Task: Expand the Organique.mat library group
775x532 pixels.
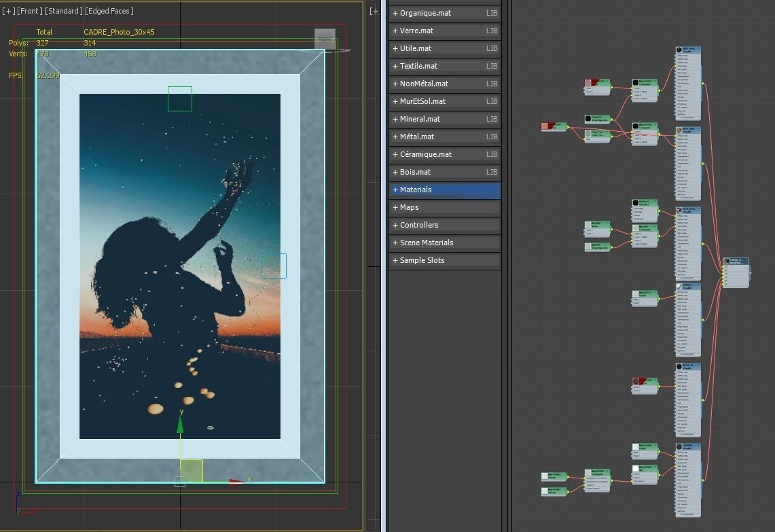Action: pyautogui.click(x=444, y=13)
